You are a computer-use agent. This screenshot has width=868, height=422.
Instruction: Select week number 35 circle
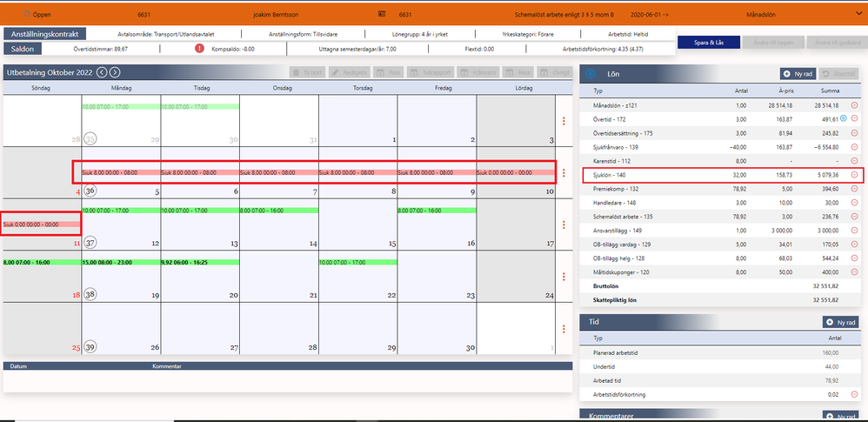(90, 138)
